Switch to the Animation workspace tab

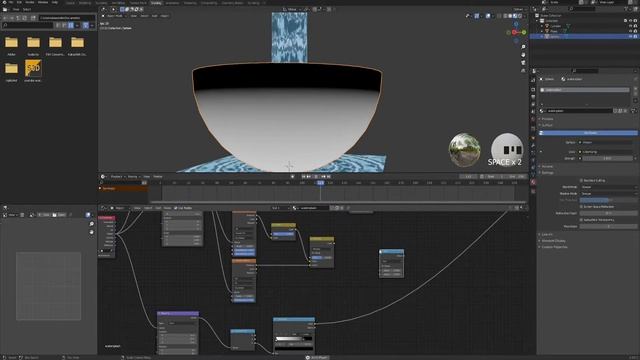click(172, 3)
